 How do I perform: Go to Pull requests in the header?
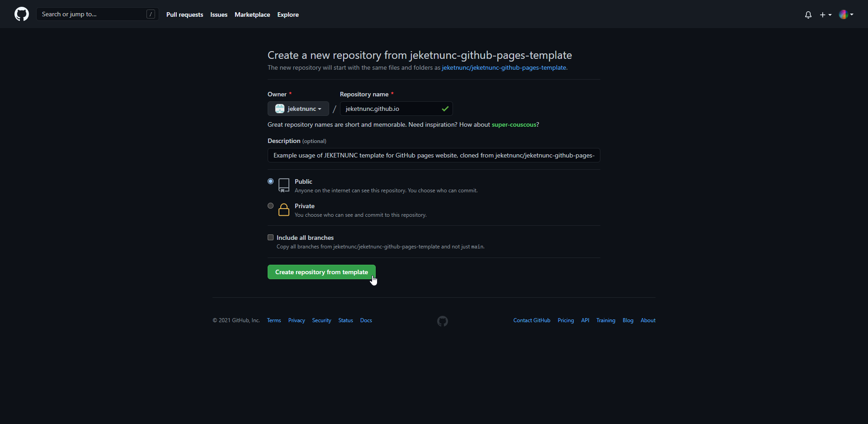pos(184,14)
